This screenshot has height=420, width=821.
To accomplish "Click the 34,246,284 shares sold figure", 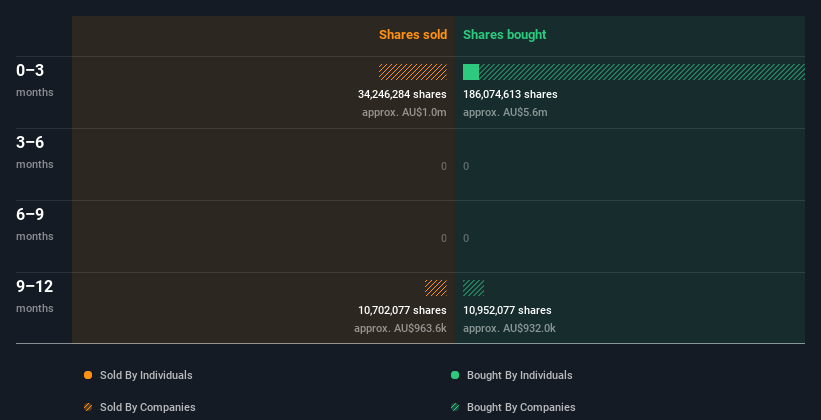I will click(402, 94).
